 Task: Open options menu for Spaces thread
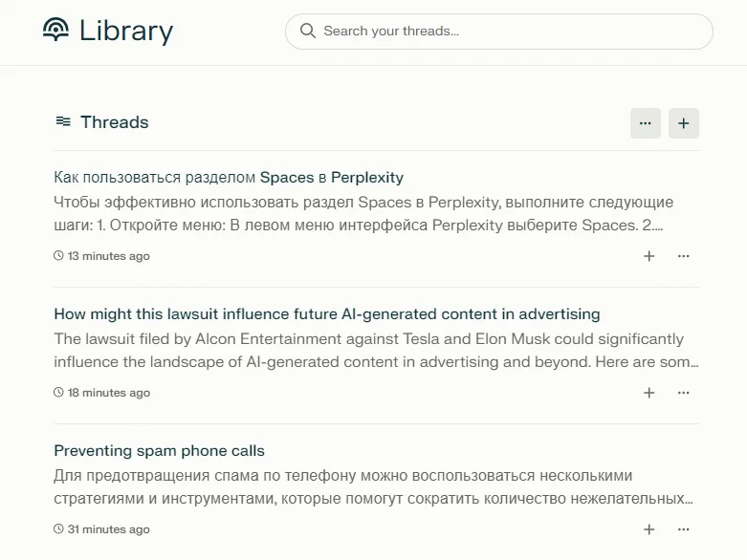point(684,256)
